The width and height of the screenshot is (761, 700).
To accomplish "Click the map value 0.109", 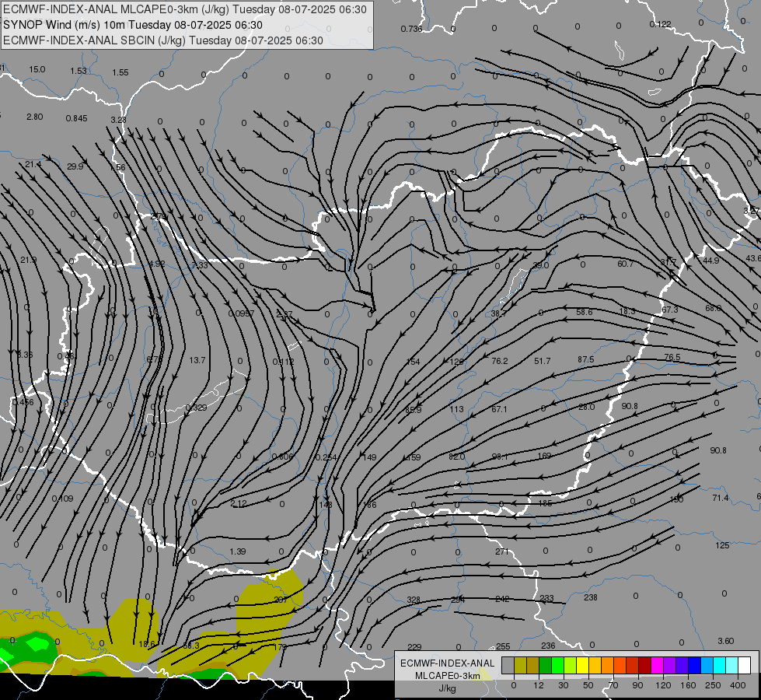I will (x=63, y=499).
